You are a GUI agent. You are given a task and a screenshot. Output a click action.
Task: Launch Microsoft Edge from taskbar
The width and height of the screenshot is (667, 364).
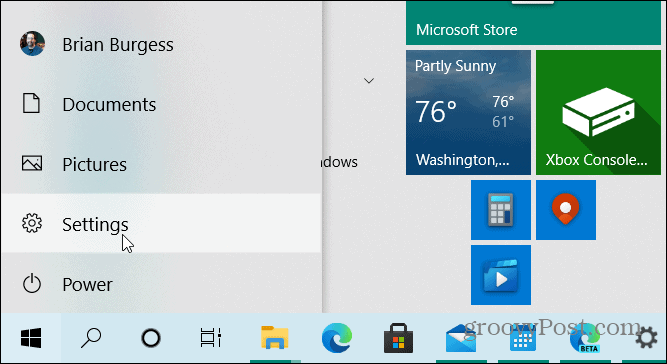tap(336, 338)
